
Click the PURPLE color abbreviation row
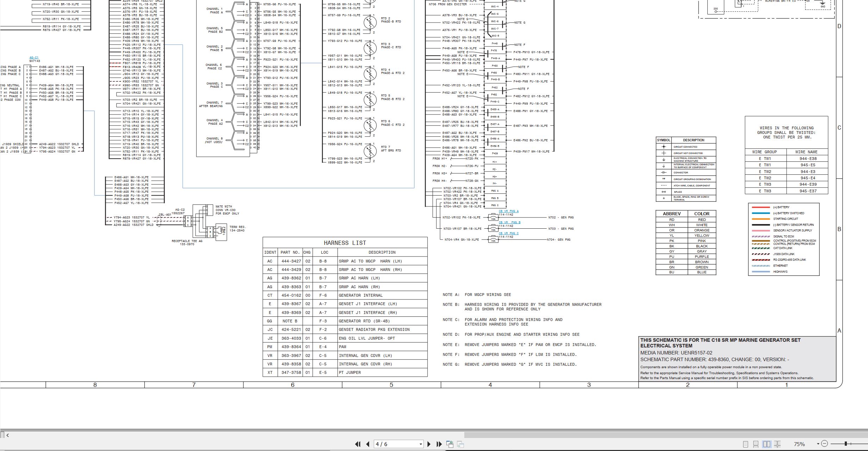pyautogui.click(x=686, y=257)
